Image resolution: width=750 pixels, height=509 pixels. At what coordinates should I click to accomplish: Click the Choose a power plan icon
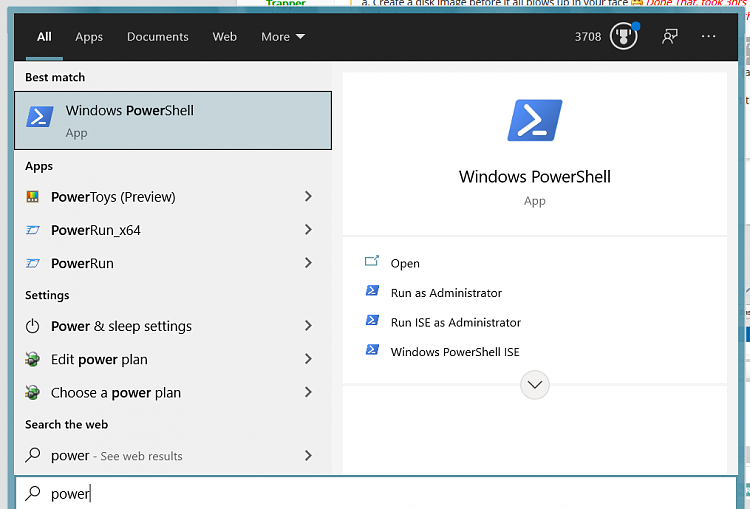pos(33,393)
